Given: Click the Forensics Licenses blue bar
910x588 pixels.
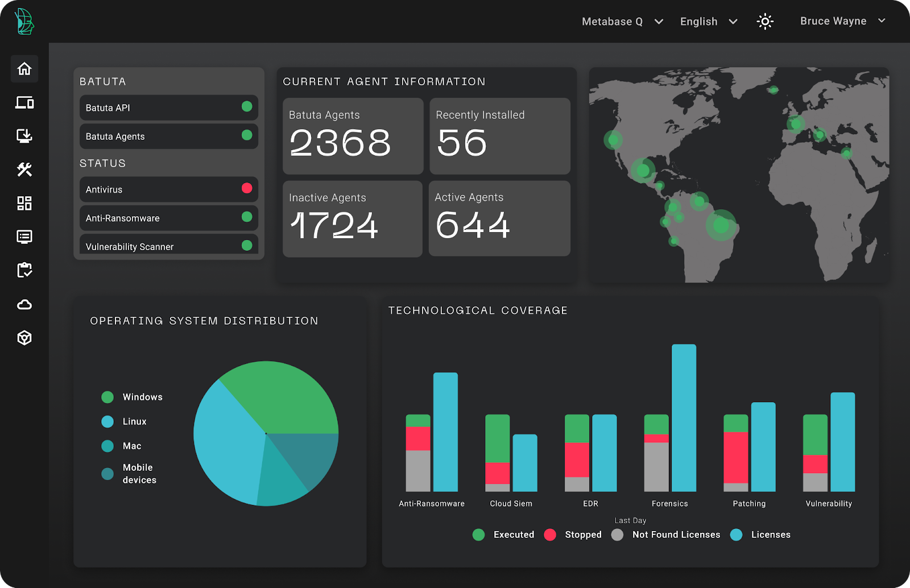Looking at the screenshot, I should click(684, 418).
